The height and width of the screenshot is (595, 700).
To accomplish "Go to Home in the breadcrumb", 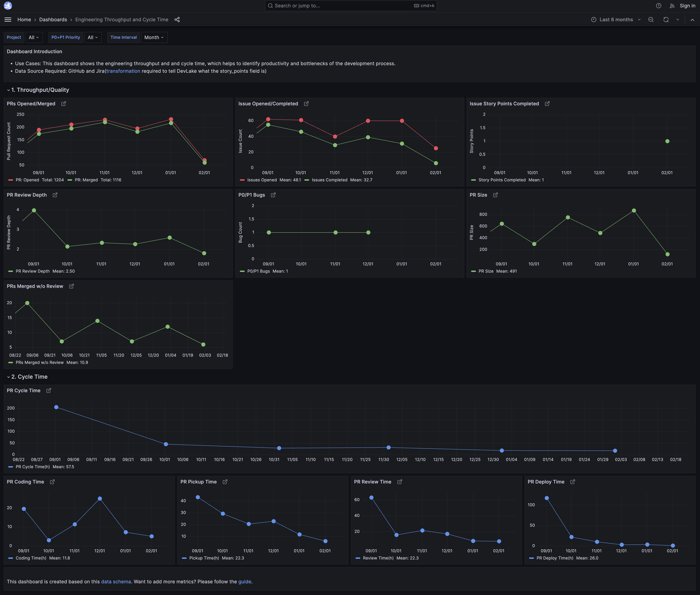I will pos(24,20).
